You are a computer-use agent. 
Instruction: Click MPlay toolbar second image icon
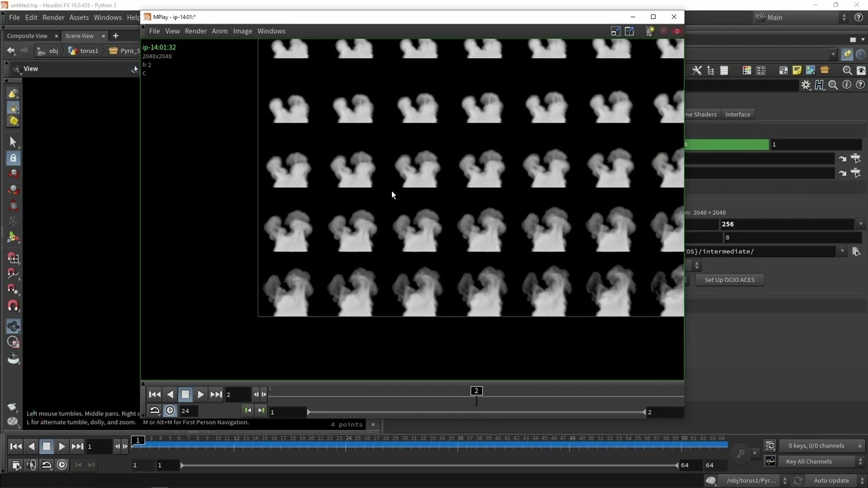(629, 31)
